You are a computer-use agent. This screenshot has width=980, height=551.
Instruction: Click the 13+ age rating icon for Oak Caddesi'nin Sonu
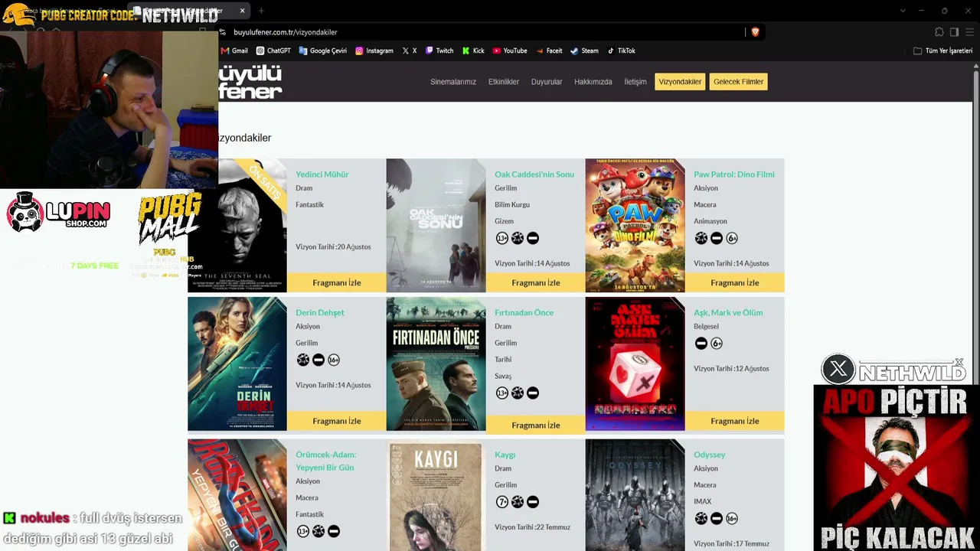(502, 238)
